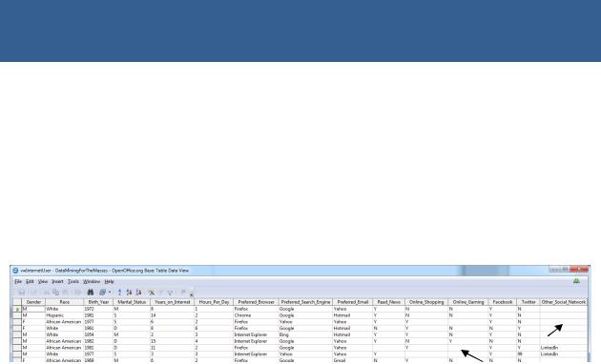Select the Marital_Status column header
601x364 pixels.
(132, 302)
